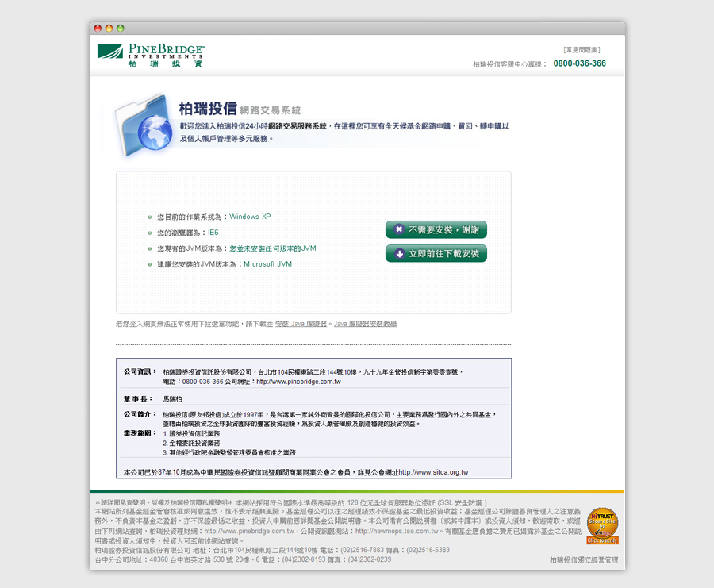Click the PineBridge Investments logo
Viewport: 714px width, 588px height.
pyautogui.click(x=150, y=55)
